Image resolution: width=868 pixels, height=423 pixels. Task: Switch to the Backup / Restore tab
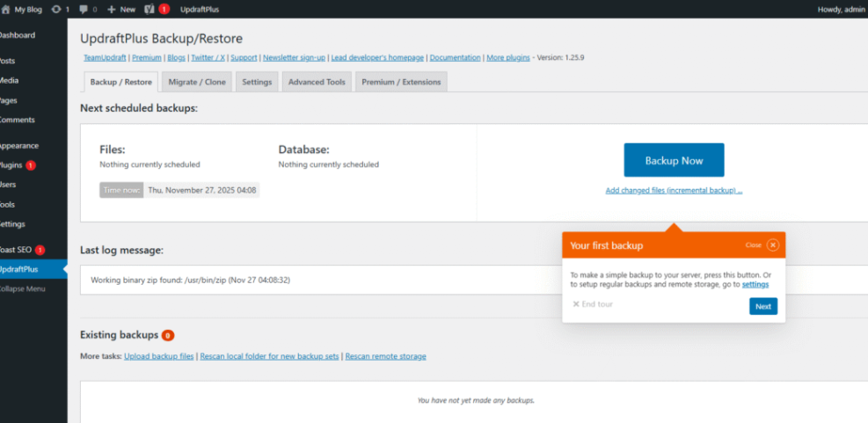[x=120, y=82]
